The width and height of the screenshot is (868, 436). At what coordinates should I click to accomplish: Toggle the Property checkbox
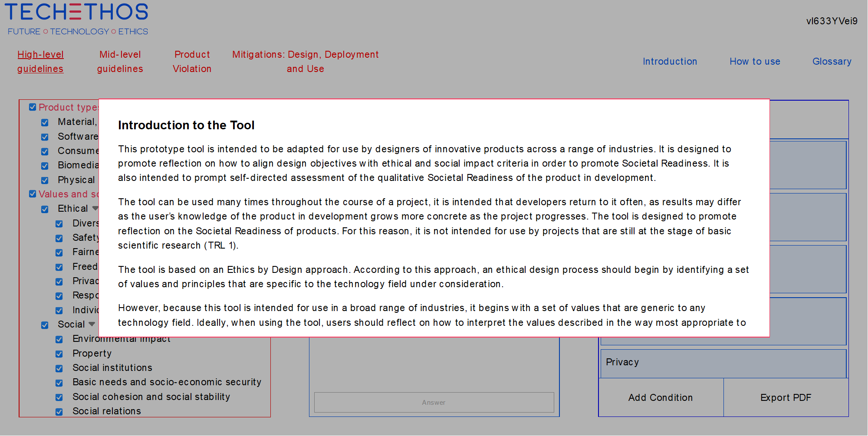coord(59,354)
